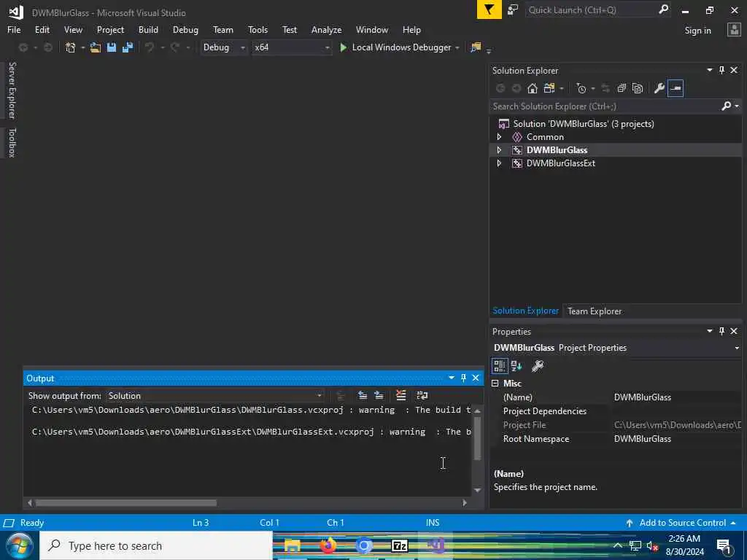Click the New Project toolbar icon
Viewport: 747px width, 560px height.
[71, 47]
